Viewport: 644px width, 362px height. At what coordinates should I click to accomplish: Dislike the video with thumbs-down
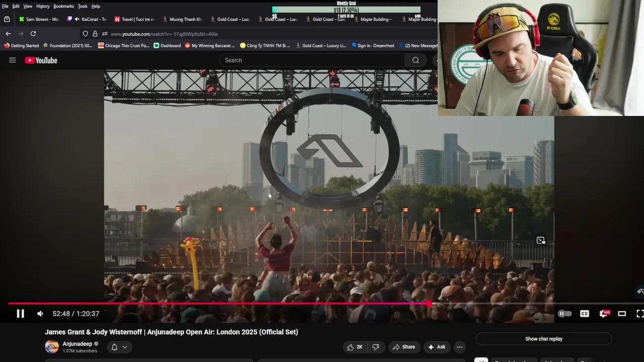[x=376, y=347]
